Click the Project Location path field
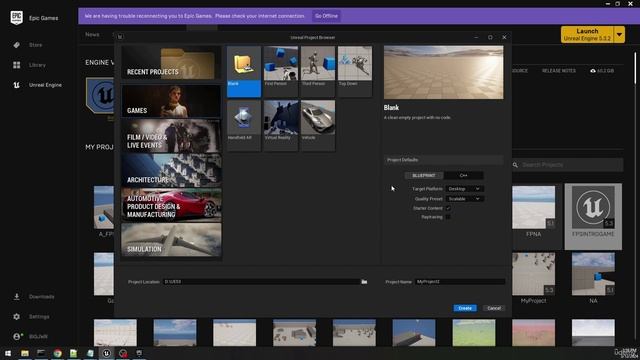Image resolution: width=640 pixels, height=360 pixels. click(x=261, y=282)
